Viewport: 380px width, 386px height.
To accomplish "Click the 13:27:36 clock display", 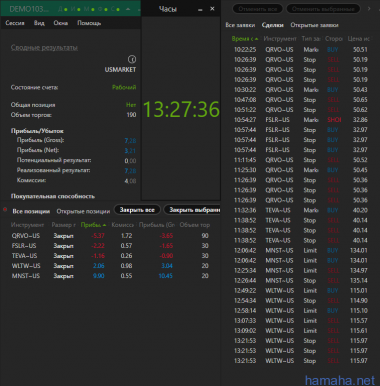I will 181,109.
